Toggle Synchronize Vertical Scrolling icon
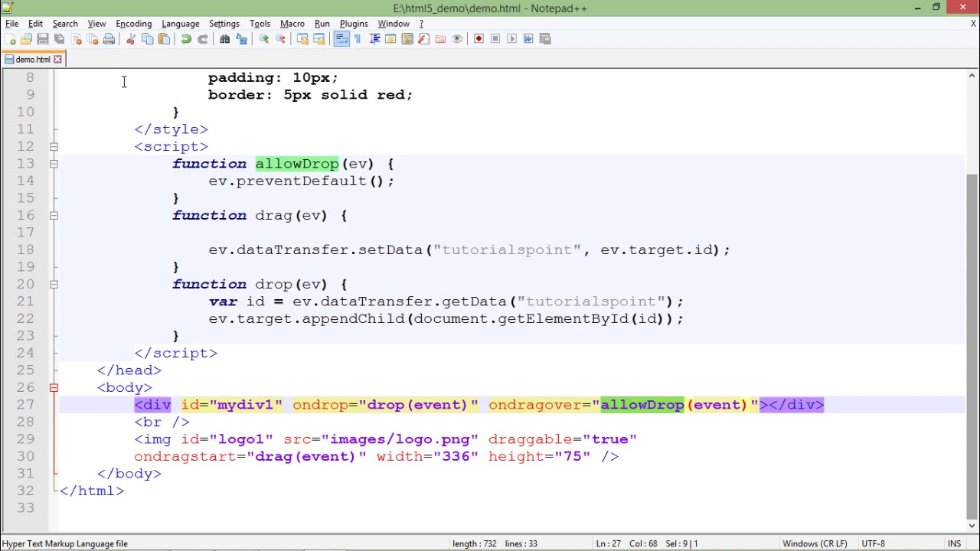Viewport: 980px width, 551px height. point(302,39)
